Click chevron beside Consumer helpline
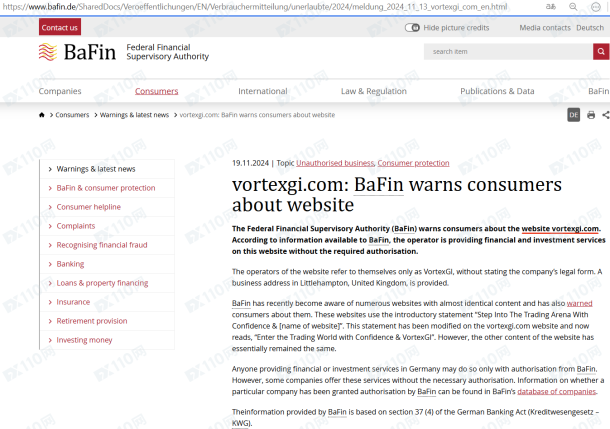This screenshot has height=429, width=610. (50, 207)
